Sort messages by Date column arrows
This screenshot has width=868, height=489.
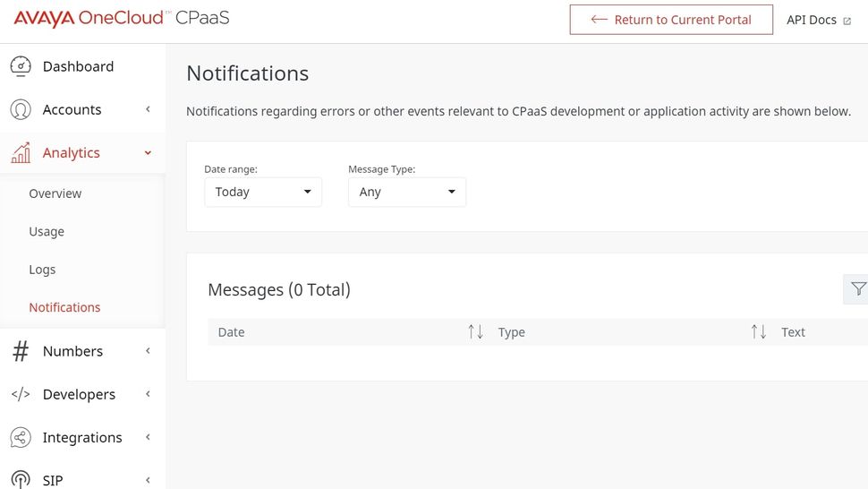click(x=475, y=332)
